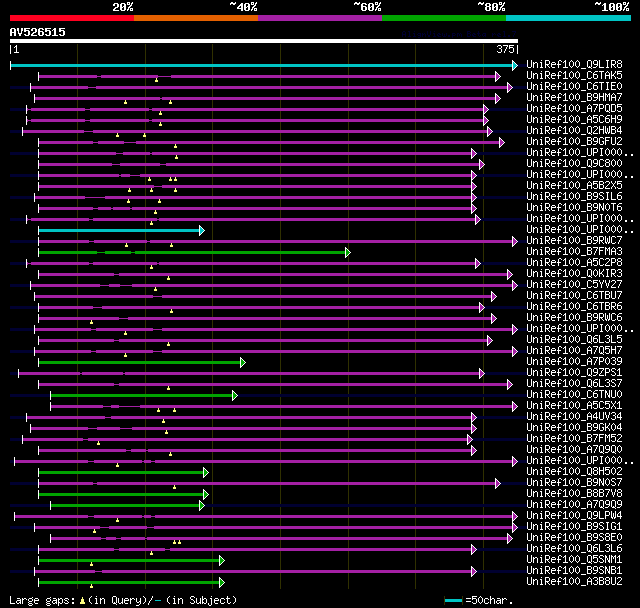This screenshot has height=608, width=640.
Task: Click the green alignment bar for A7P039
Action: point(142,362)
